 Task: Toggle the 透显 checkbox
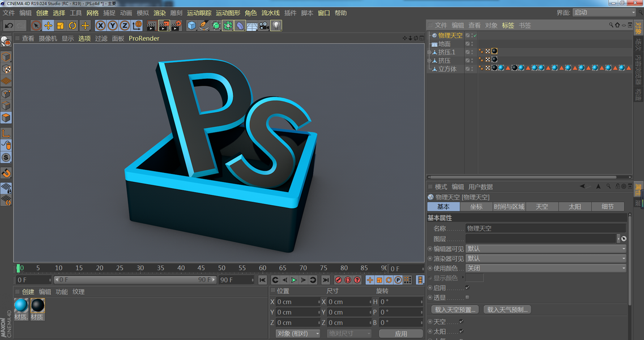tap(467, 297)
